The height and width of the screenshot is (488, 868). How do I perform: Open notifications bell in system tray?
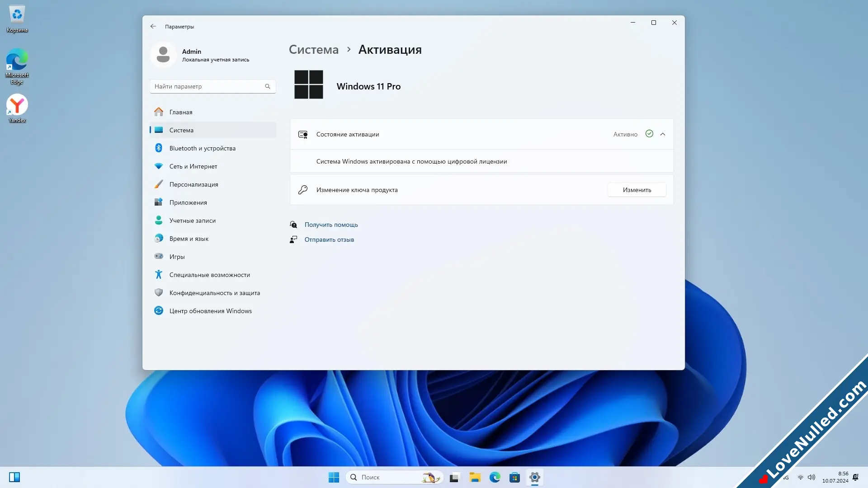coord(855,477)
